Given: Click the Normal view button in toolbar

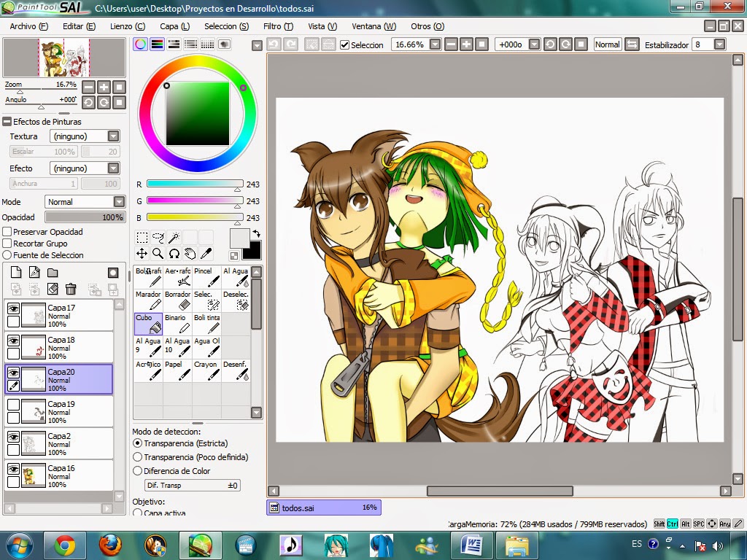Looking at the screenshot, I should (608, 44).
